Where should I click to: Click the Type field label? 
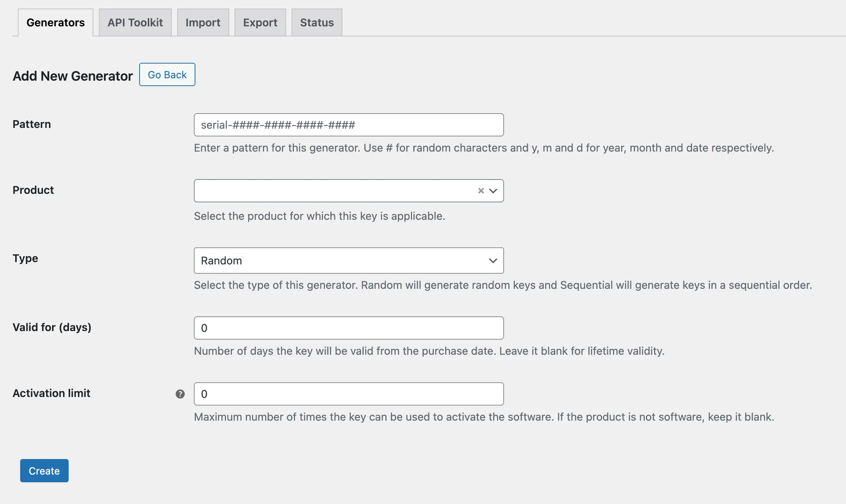pos(25,258)
